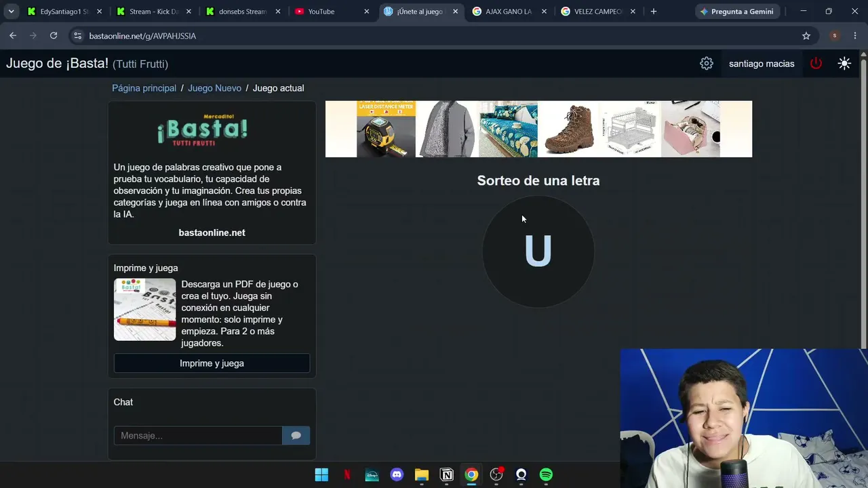Open OBS Studio from the taskbar
868x488 pixels.
coord(496,474)
